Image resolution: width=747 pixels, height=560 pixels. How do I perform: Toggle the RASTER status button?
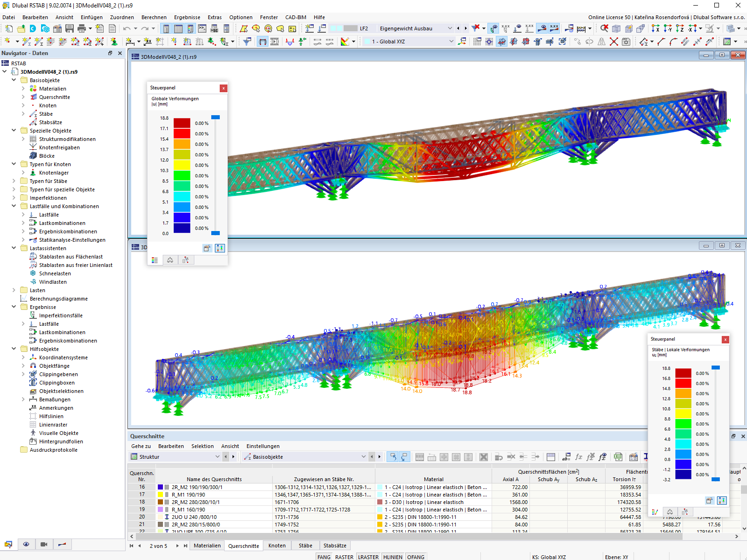(344, 557)
